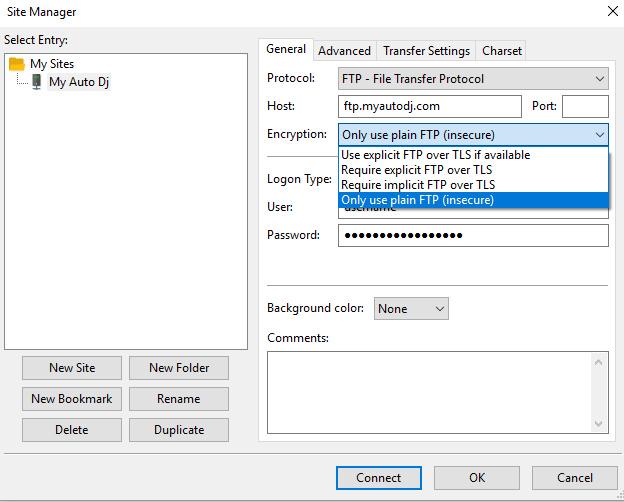The height and width of the screenshot is (502, 624).
Task: Click the Password field
Action: point(473,235)
